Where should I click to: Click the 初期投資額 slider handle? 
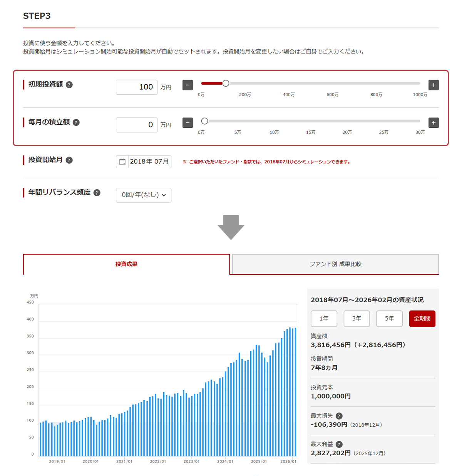226,83
